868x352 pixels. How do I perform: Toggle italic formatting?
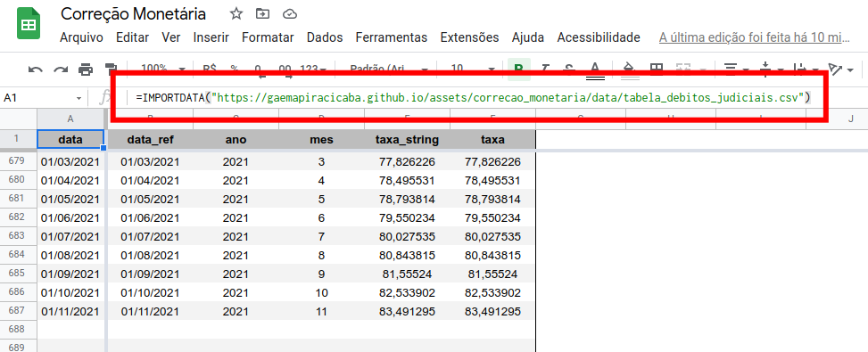click(x=545, y=70)
